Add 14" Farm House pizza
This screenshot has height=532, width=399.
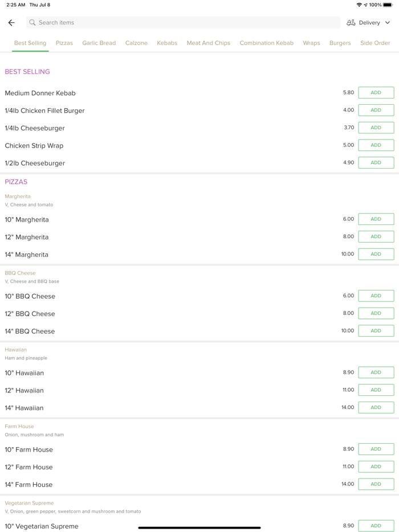pyautogui.click(x=376, y=484)
